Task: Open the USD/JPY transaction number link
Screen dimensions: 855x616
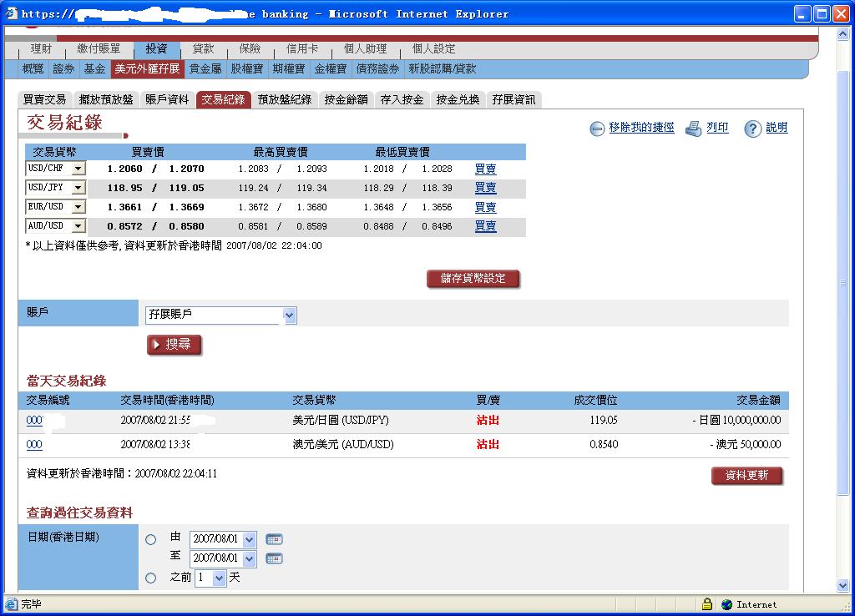Action: [35, 421]
